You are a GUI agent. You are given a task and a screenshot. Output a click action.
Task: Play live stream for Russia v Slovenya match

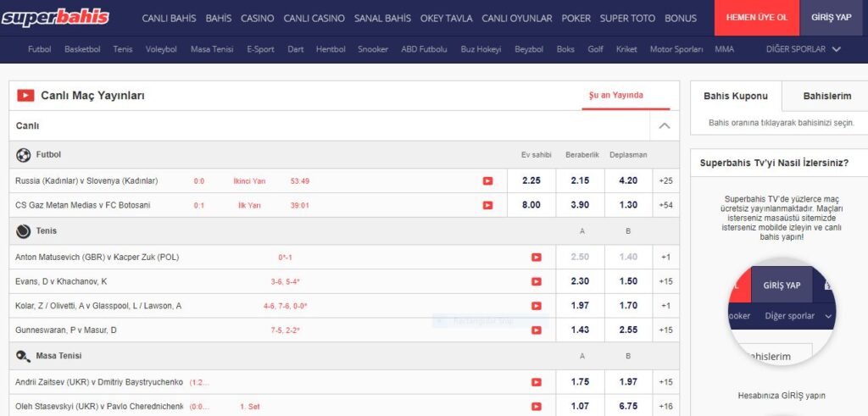[x=487, y=180]
